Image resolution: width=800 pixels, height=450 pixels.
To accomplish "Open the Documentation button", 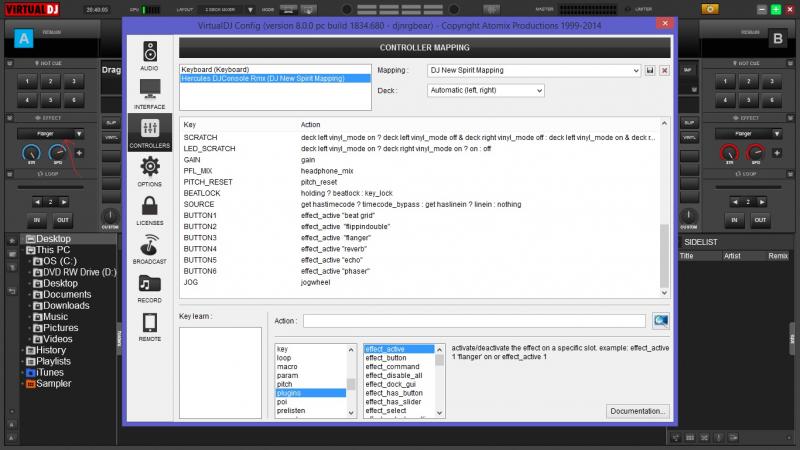I will point(638,411).
